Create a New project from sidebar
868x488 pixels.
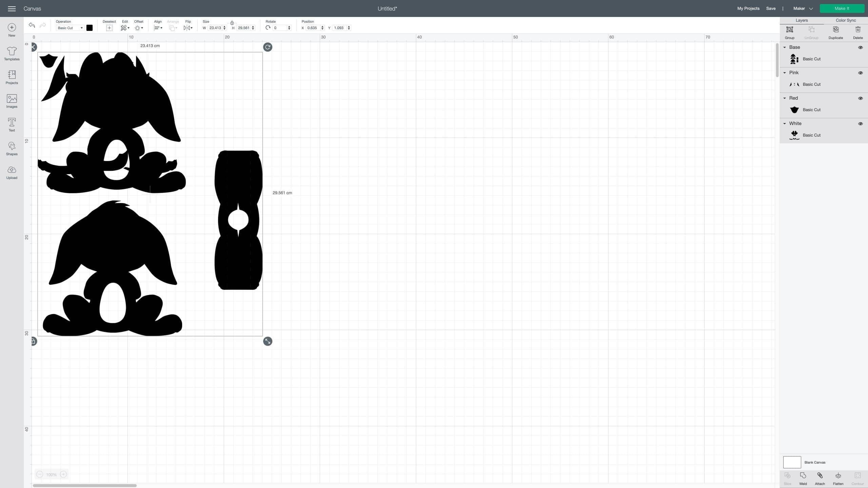click(x=12, y=30)
